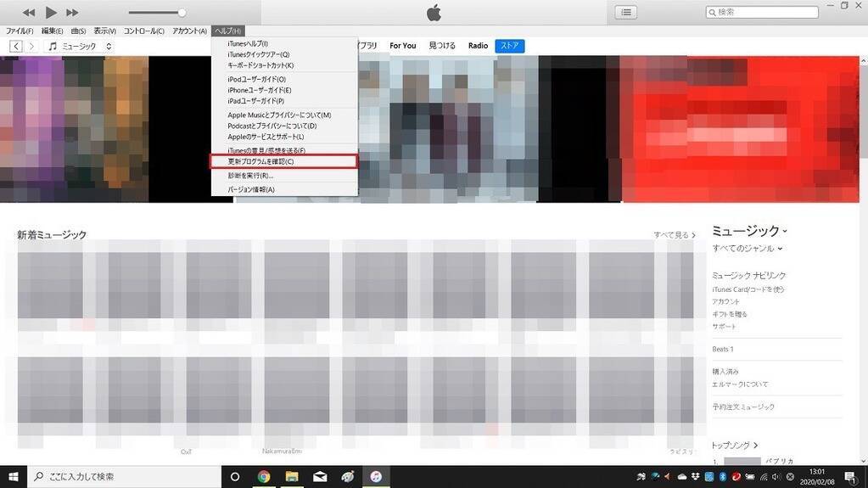Click the ギフトを贈る link
Viewport: 868px width, 488px height.
(x=729, y=314)
